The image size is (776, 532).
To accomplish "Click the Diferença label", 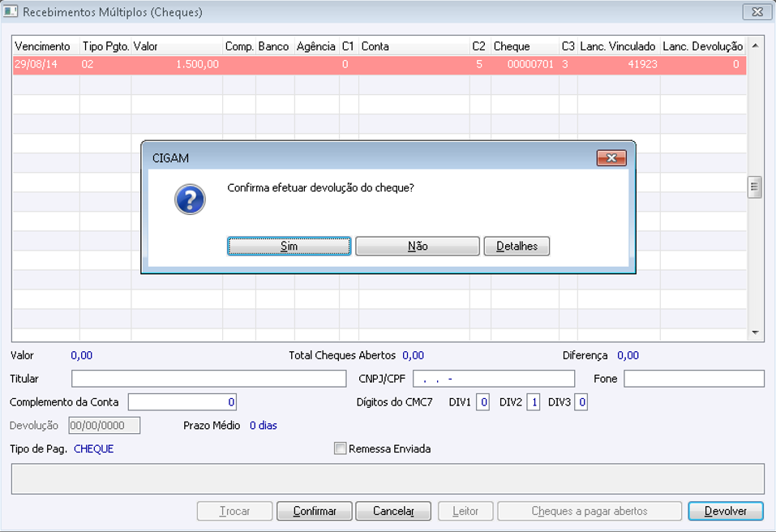I will click(585, 355).
